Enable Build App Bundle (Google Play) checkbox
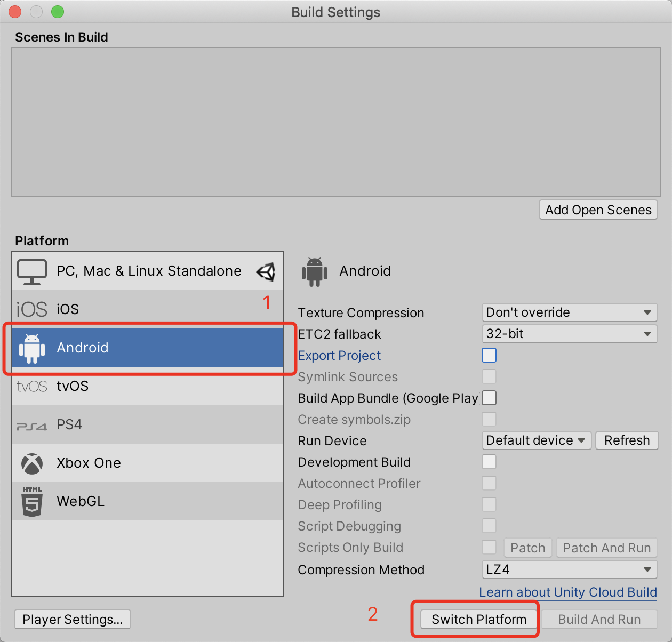This screenshot has width=672, height=642. (489, 398)
